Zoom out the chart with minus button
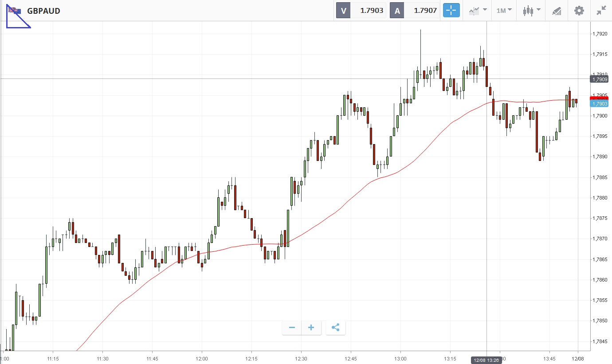Viewport: 612px width, 364px height. (x=292, y=328)
